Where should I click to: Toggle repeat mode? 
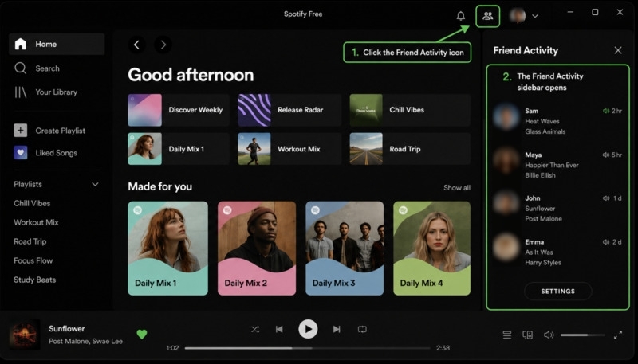pos(362,329)
